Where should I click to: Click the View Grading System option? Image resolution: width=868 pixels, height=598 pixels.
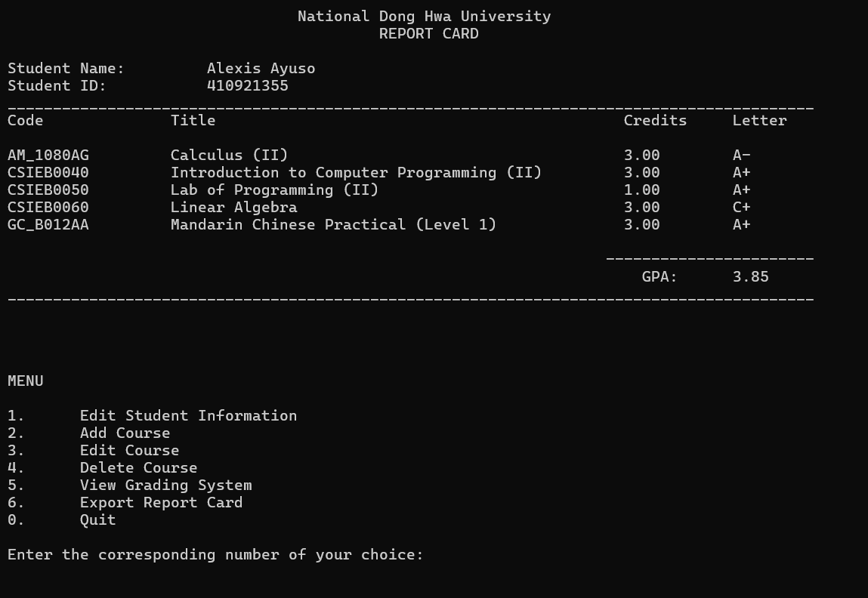click(x=165, y=485)
